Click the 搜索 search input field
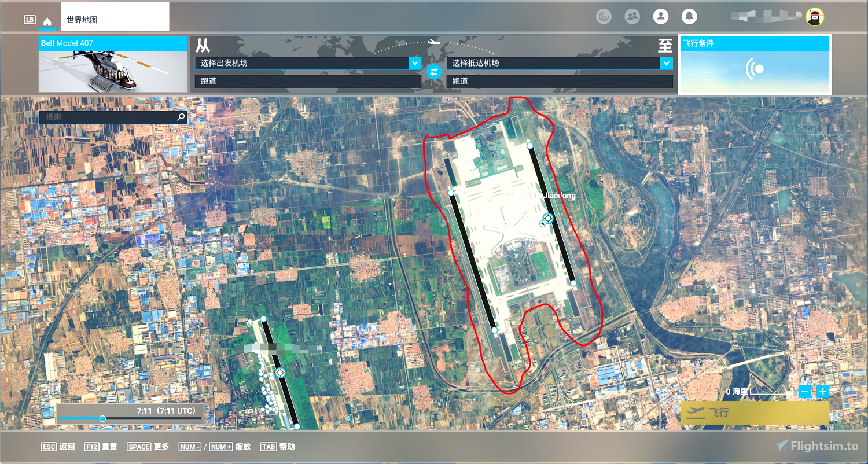This screenshot has height=464, width=868. (x=107, y=117)
